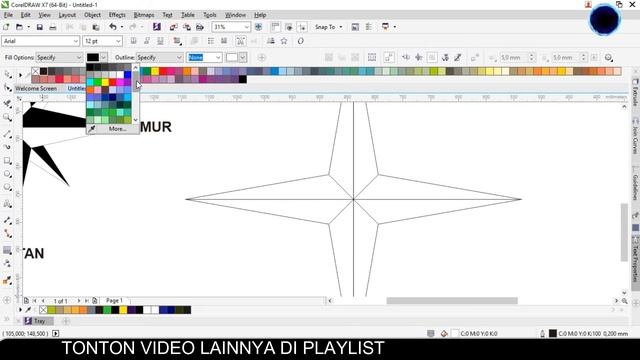Select the Polygon tool in toolbox
This screenshot has width=640, height=360.
pos(7,188)
